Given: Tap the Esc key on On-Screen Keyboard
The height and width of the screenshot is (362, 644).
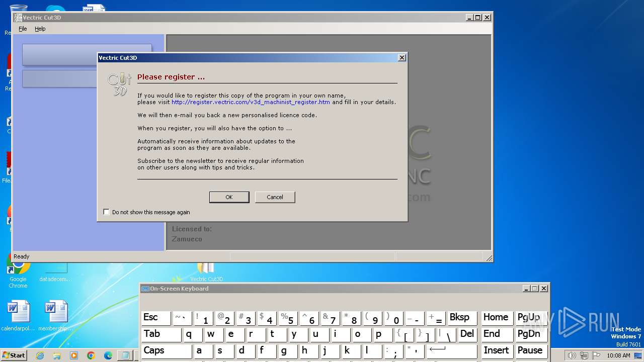Looking at the screenshot, I should pyautogui.click(x=156, y=318).
